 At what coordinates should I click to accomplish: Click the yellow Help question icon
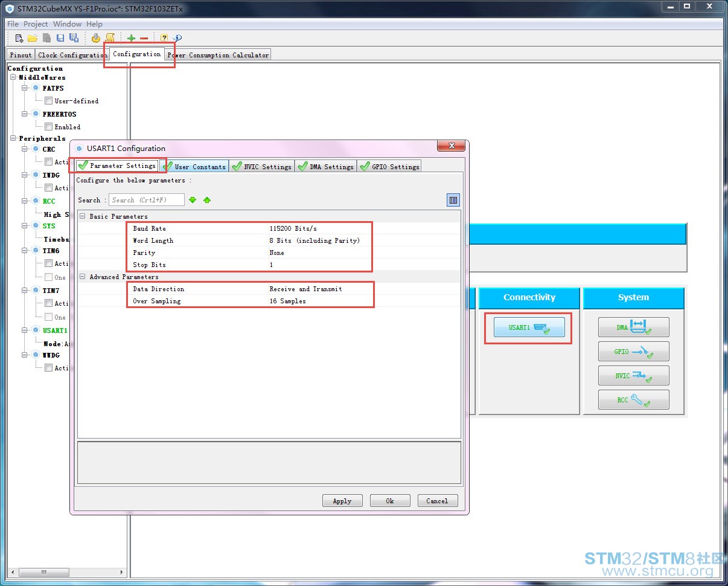(x=164, y=38)
